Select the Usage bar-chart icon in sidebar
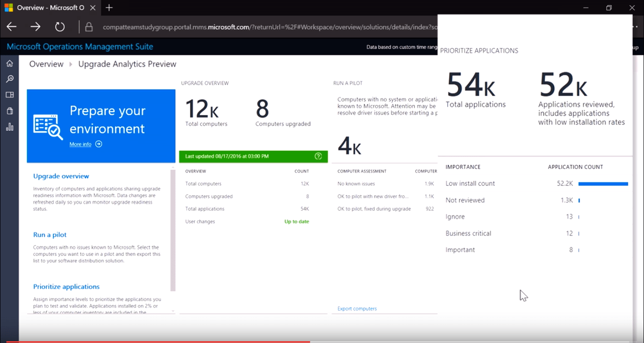The image size is (644, 343). (9, 127)
